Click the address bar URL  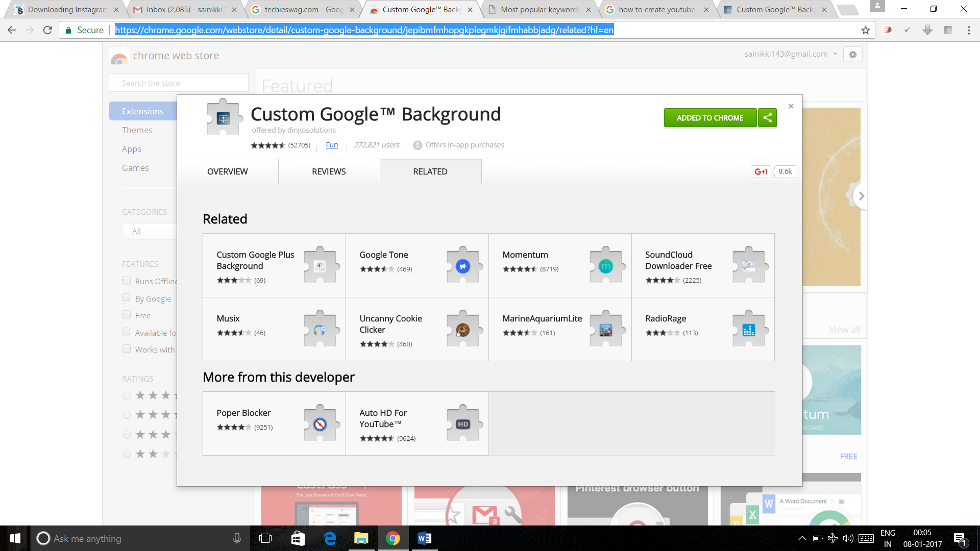[x=364, y=30]
